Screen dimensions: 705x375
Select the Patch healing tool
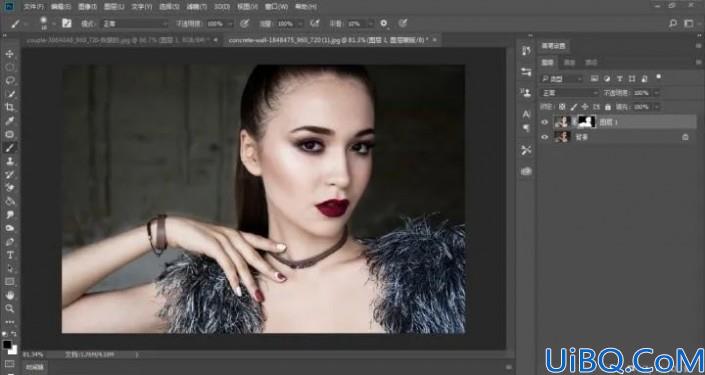point(9,134)
